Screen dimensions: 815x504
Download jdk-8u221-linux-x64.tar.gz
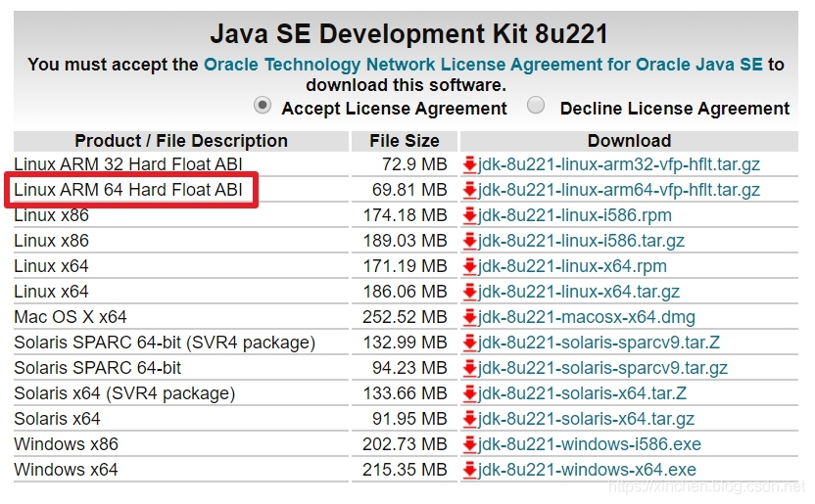coord(579,292)
